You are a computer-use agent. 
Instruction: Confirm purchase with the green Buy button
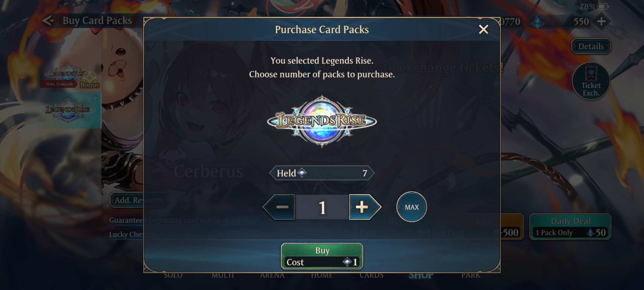322,256
